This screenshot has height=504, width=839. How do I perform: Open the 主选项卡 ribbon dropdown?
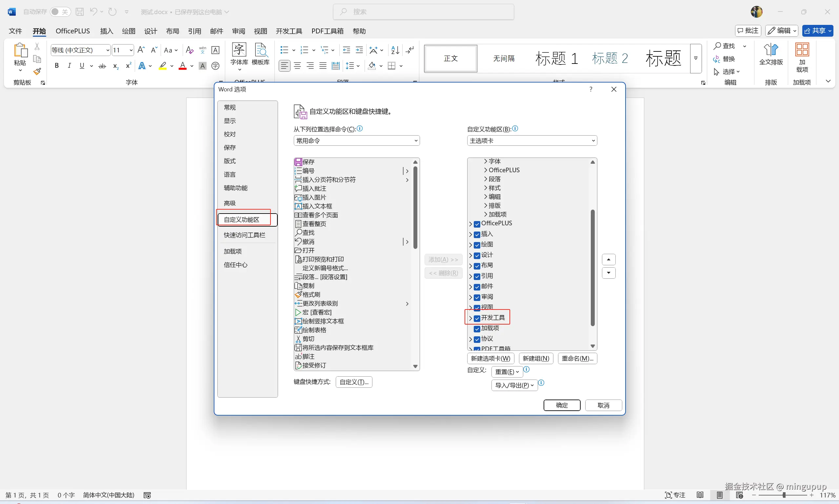pos(532,140)
